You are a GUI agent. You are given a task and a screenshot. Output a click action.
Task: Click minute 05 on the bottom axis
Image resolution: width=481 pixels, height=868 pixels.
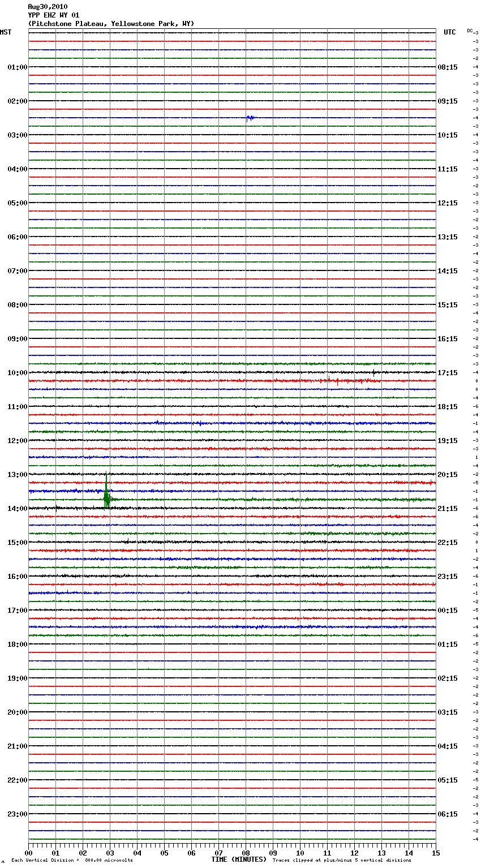[x=164, y=853]
